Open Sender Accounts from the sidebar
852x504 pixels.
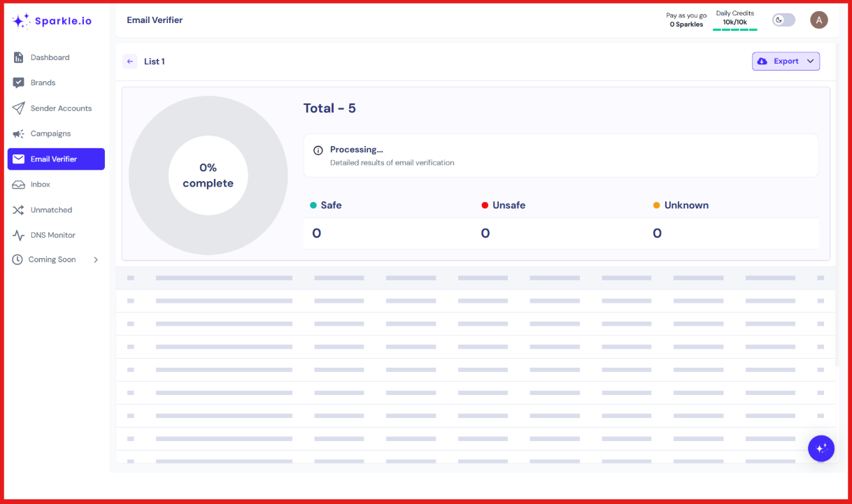pyautogui.click(x=18, y=108)
